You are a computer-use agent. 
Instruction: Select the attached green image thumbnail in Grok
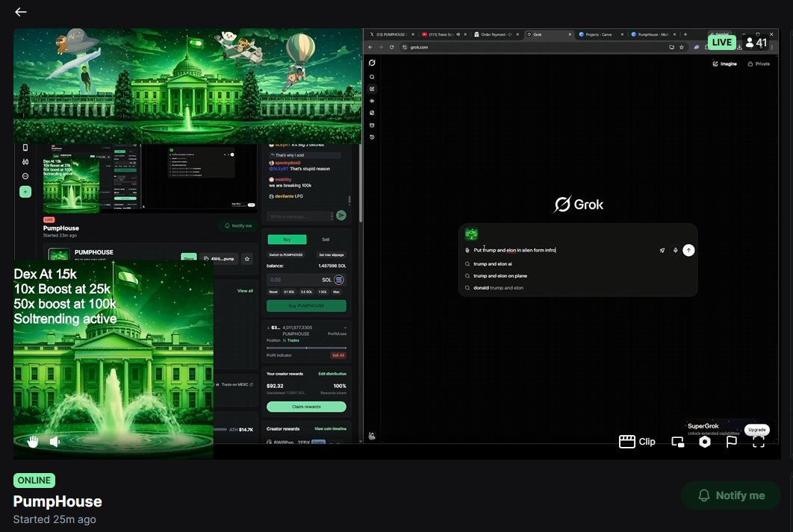471,234
